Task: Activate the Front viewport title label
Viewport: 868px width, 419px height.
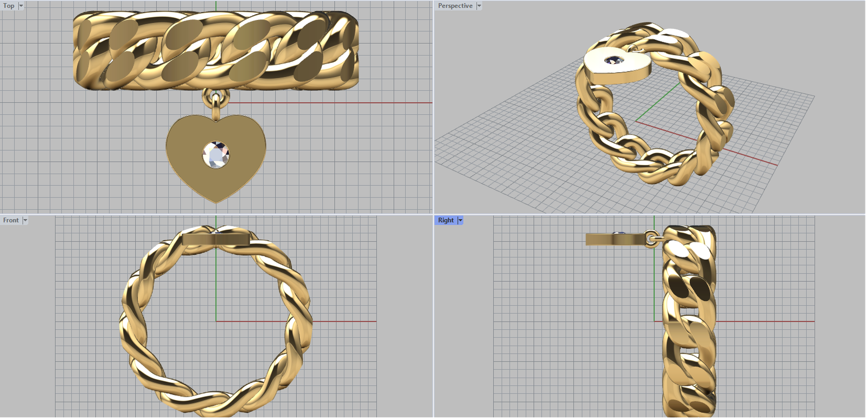Action: [11, 220]
